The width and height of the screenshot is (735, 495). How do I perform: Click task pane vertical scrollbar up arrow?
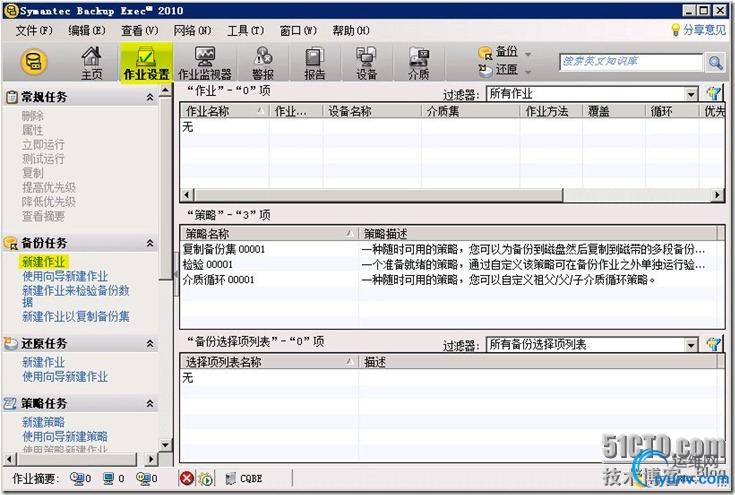(165, 90)
